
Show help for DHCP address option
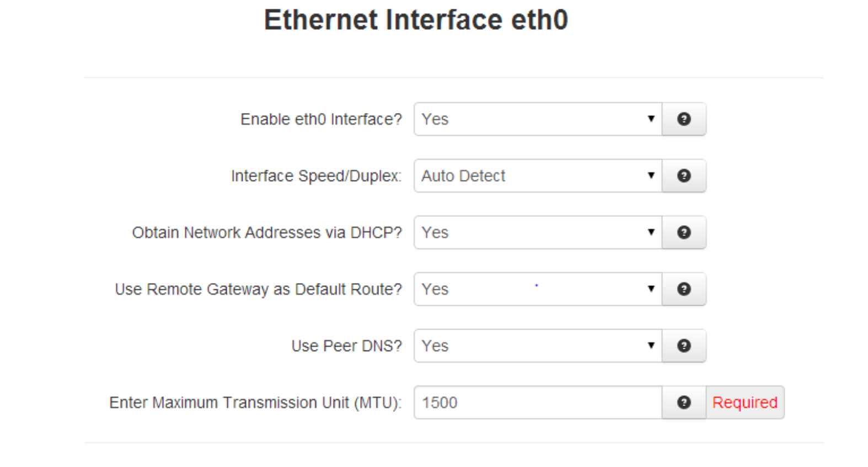tap(684, 232)
